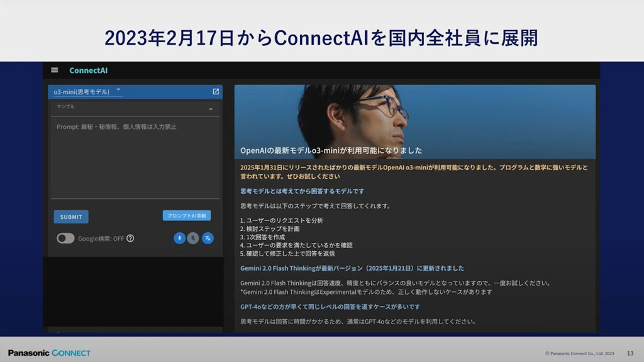Select list item 1. ユーザーのリクエストを分析
644x362 pixels.
(282, 220)
